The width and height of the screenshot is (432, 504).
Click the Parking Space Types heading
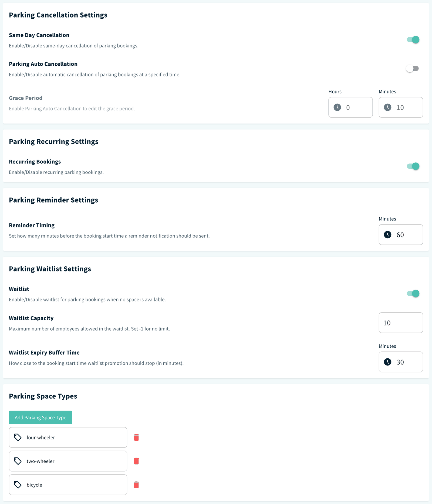(x=43, y=396)
